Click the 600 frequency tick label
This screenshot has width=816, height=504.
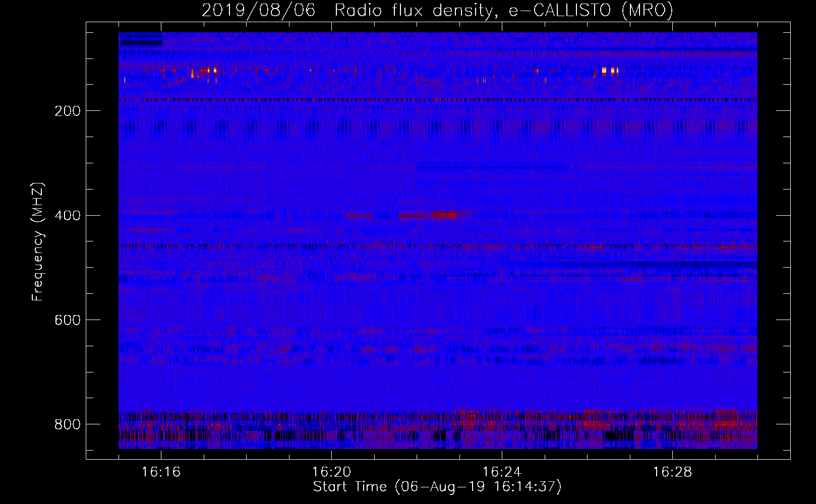67,320
